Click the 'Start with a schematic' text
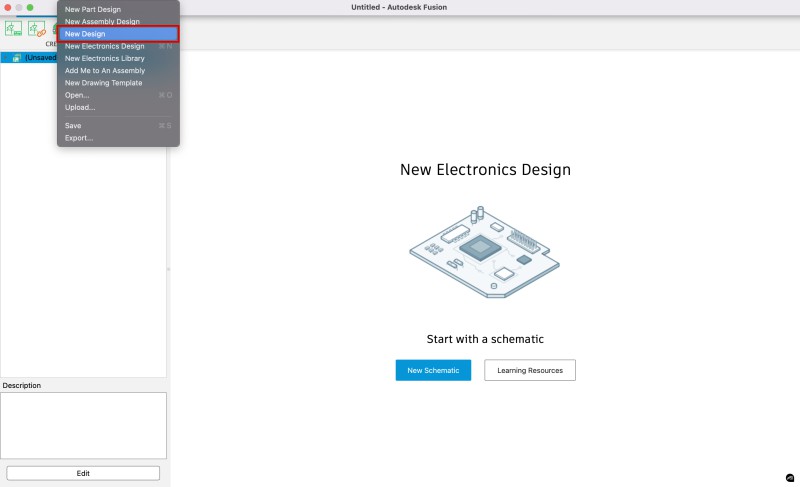Image resolution: width=800 pixels, height=487 pixels. click(x=485, y=339)
